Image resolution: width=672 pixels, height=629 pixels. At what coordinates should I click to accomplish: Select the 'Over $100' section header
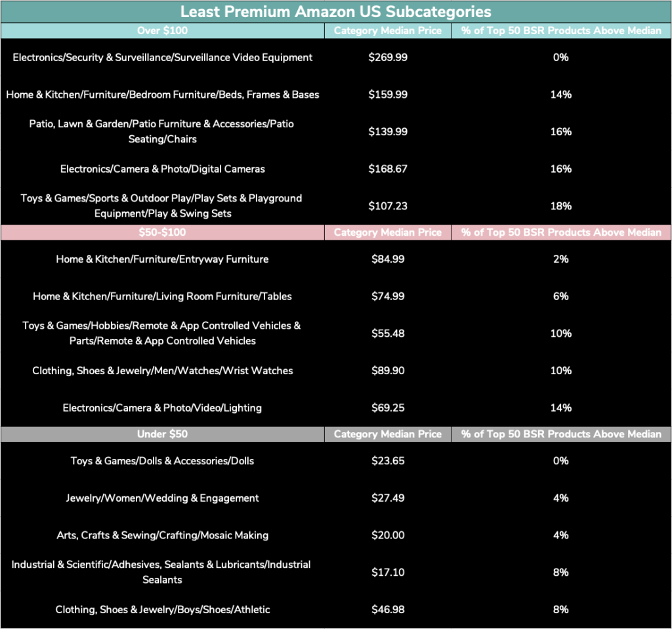tap(162, 31)
